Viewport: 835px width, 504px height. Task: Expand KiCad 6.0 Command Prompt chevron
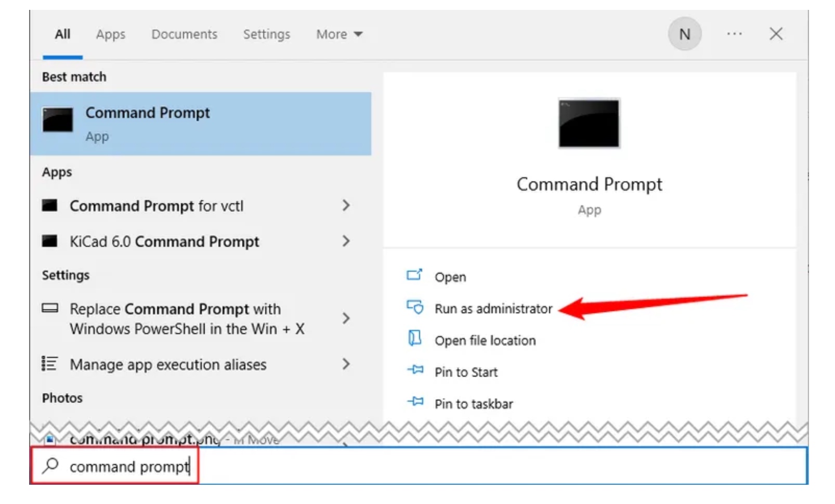coord(346,241)
